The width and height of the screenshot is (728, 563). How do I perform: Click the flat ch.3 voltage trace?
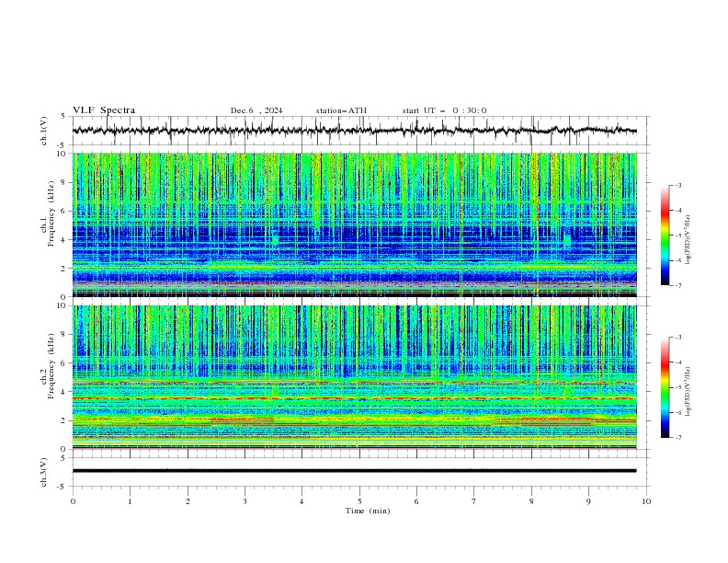pos(354,471)
